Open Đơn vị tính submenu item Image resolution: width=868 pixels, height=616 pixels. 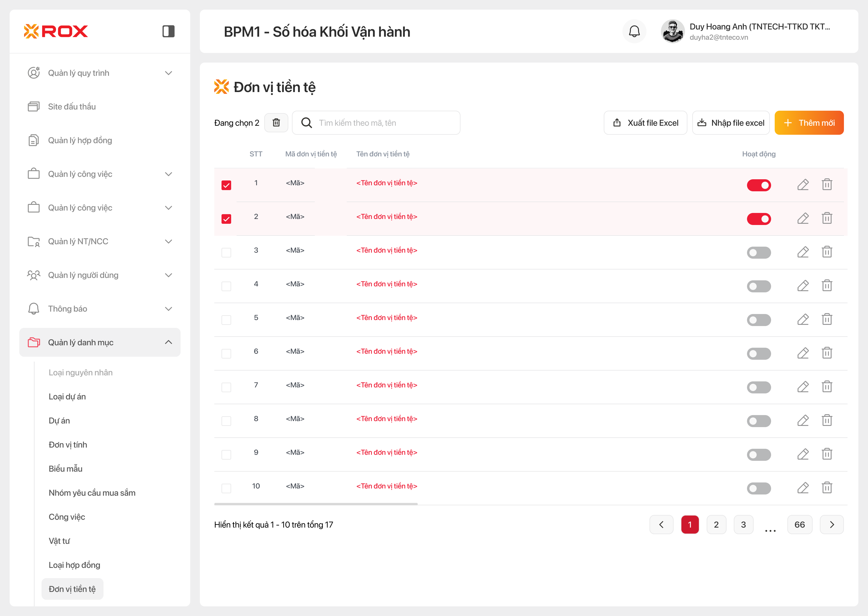tap(68, 445)
